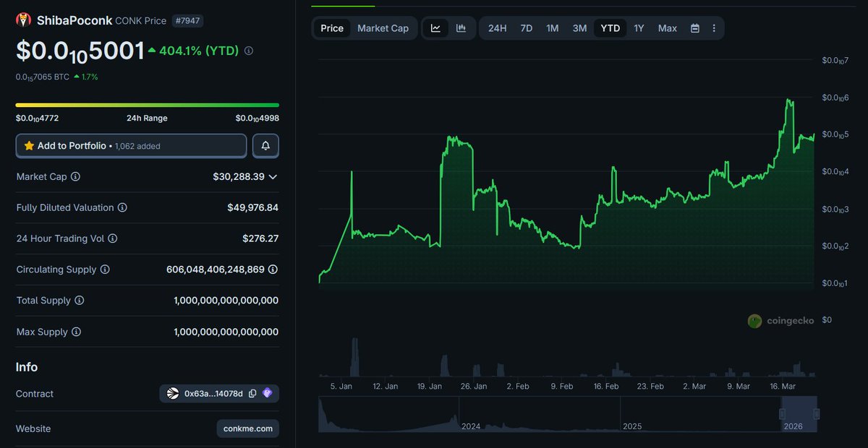This screenshot has height=448, width=868.
Task: Show Circulating Supply info icon
Action: (105, 270)
